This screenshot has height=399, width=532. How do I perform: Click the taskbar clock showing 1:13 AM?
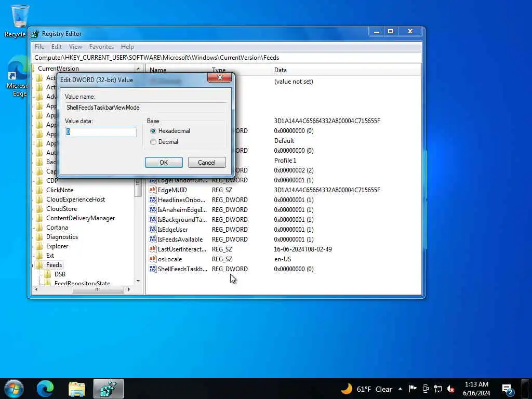point(476,389)
